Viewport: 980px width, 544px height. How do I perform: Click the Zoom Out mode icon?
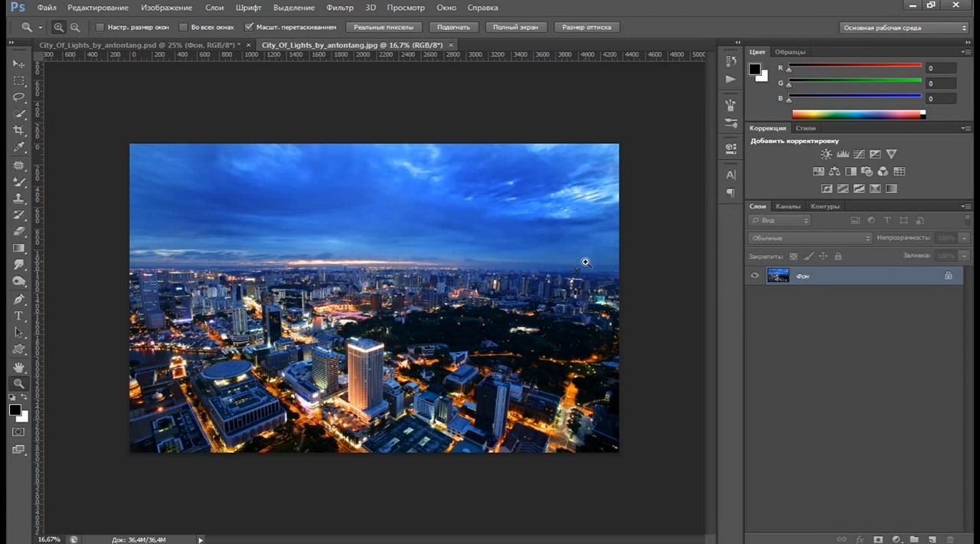74,28
